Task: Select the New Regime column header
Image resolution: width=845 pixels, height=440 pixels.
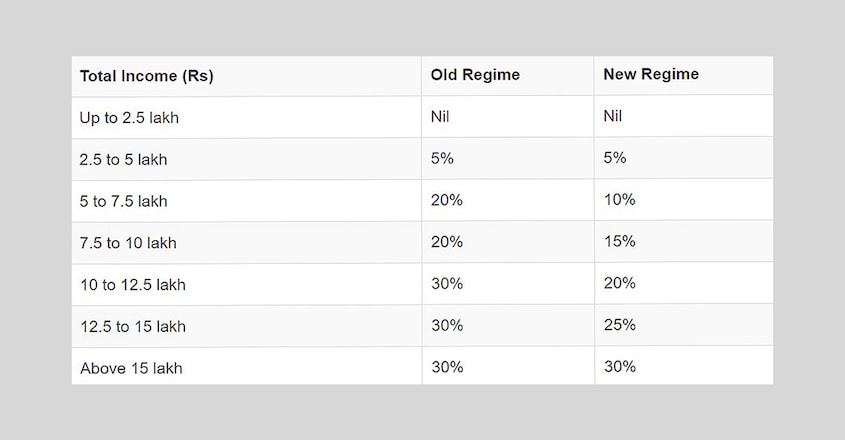Action: [x=651, y=74]
